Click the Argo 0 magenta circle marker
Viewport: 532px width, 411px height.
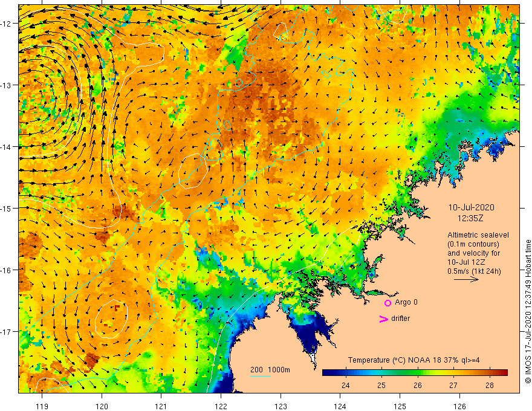388,303
